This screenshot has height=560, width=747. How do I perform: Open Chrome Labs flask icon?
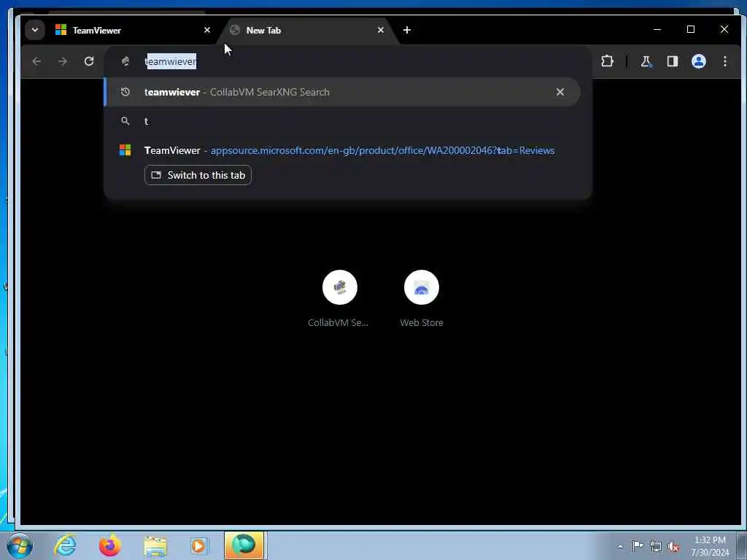[646, 61]
